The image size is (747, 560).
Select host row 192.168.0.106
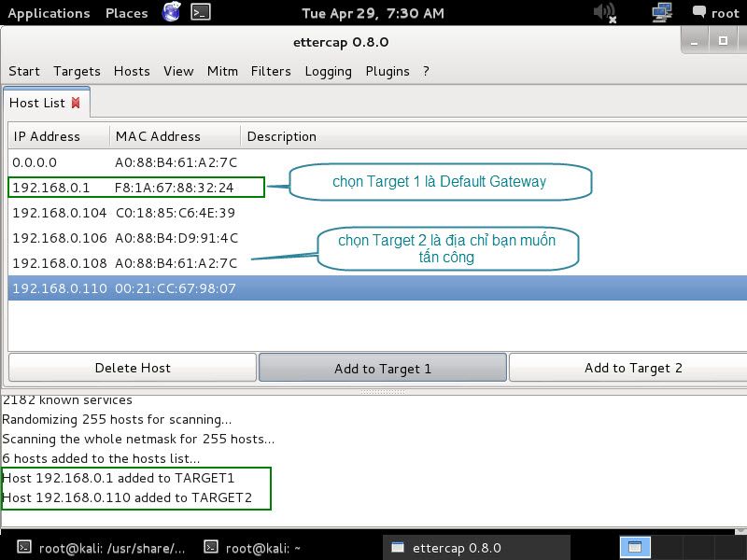(x=377, y=238)
